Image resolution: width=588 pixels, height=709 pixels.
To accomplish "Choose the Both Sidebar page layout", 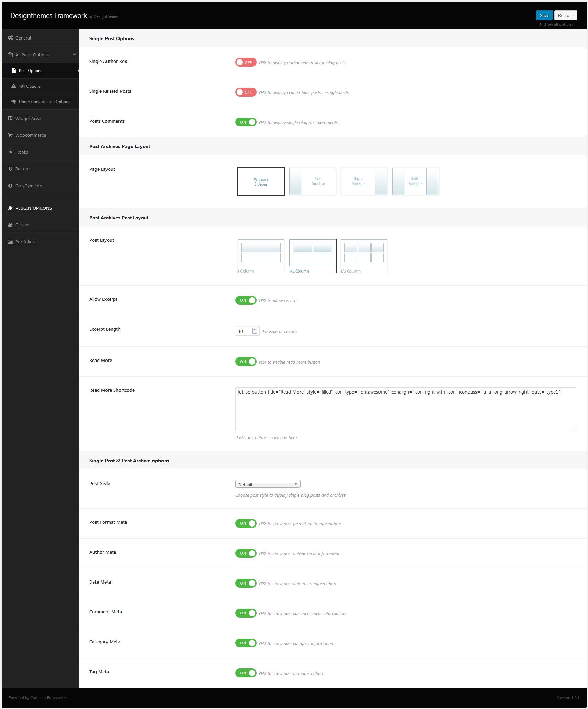I will pyautogui.click(x=416, y=181).
